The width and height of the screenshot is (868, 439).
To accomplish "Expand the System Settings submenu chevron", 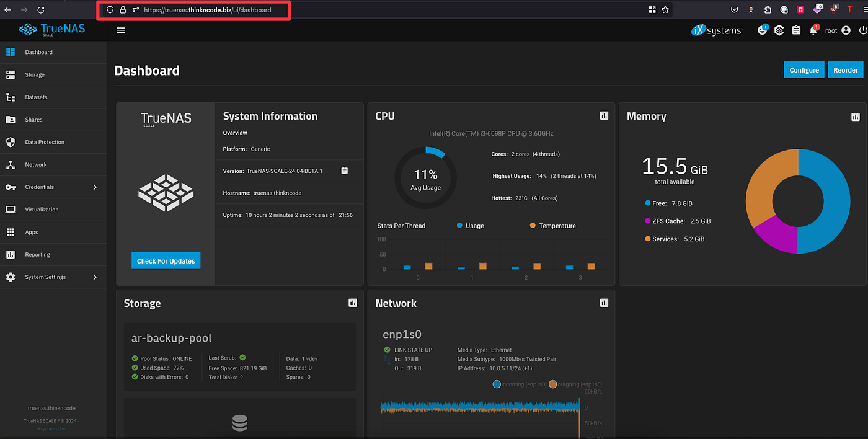I will point(95,277).
